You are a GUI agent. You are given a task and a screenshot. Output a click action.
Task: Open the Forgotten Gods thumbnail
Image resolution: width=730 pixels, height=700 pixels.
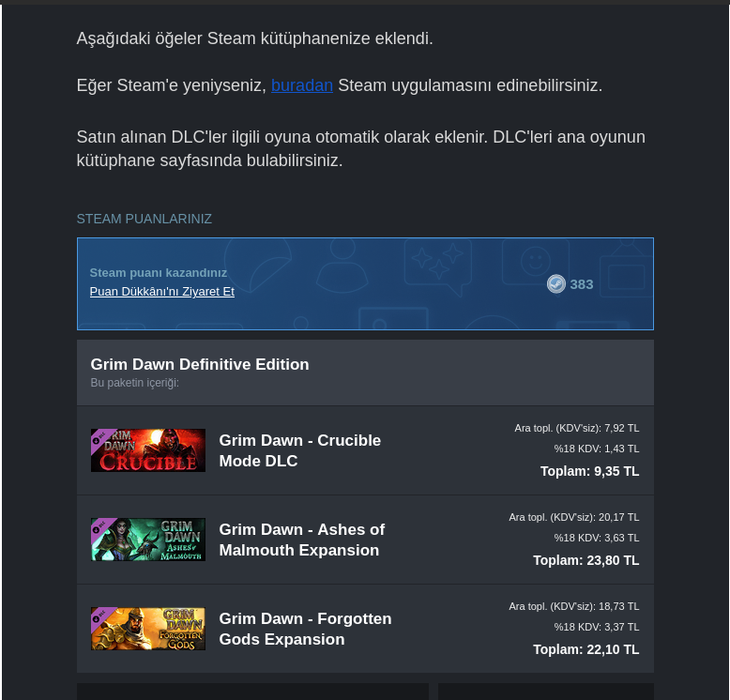tap(148, 629)
